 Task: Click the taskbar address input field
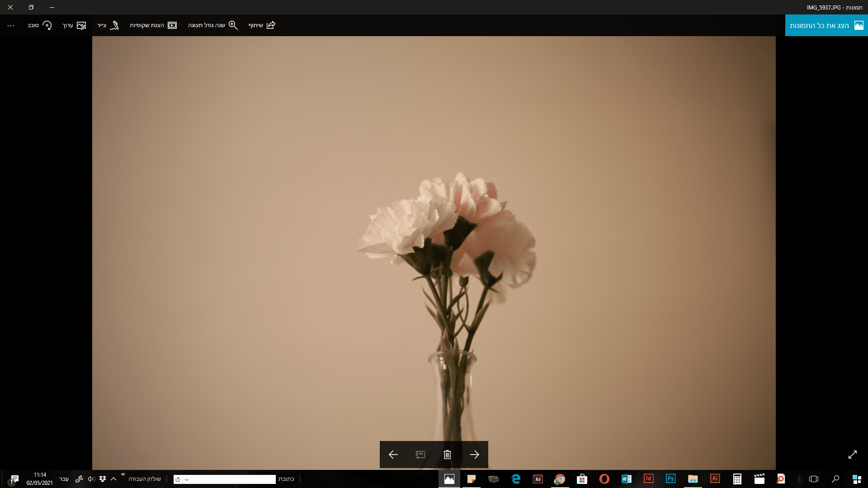[233, 479]
